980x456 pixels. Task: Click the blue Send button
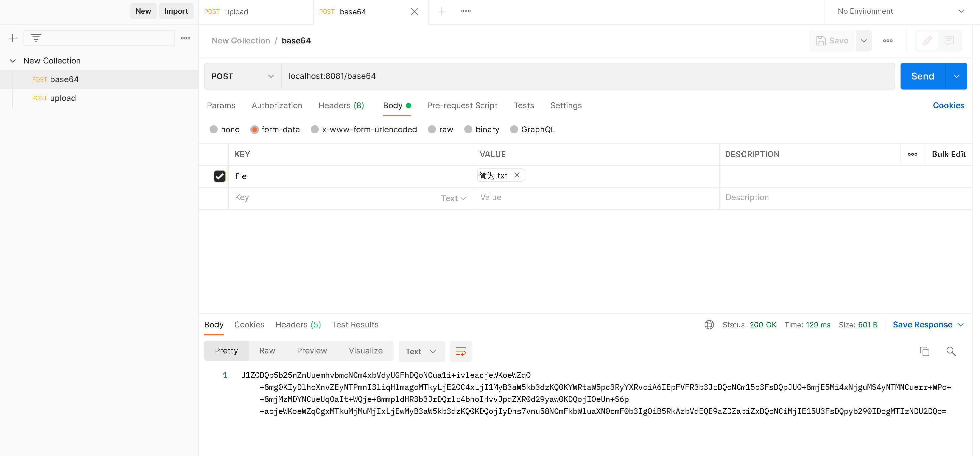coord(922,76)
